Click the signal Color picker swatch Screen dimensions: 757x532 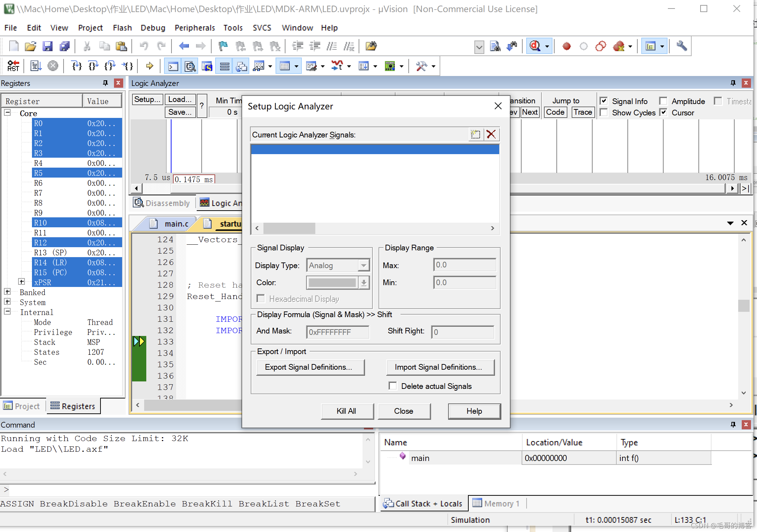pos(333,283)
